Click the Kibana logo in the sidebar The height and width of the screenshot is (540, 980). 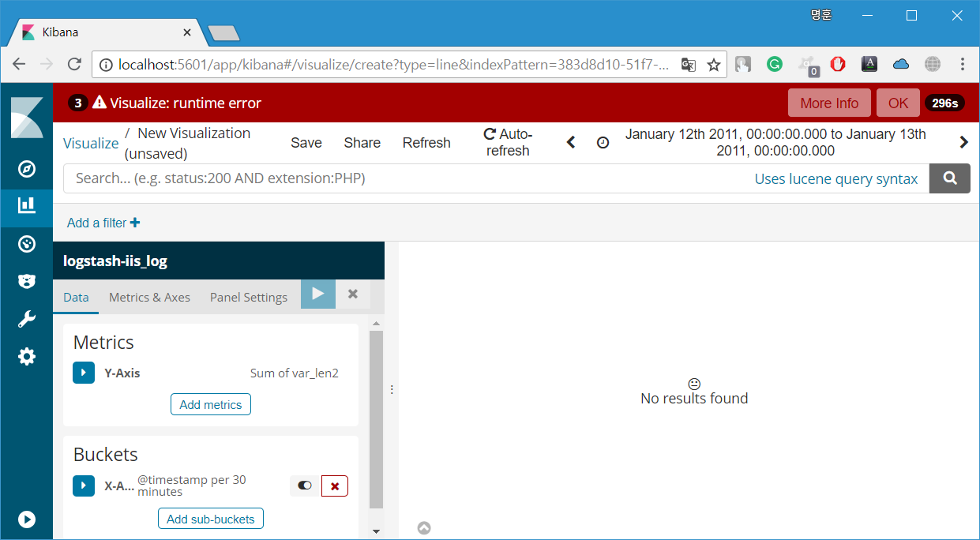coord(27,117)
